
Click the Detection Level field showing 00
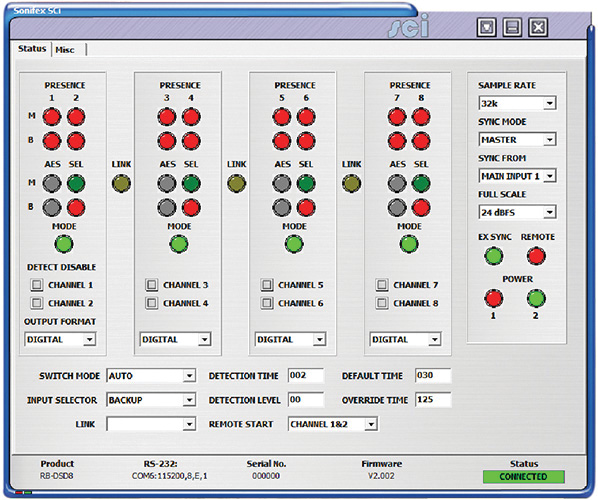[x=306, y=400]
